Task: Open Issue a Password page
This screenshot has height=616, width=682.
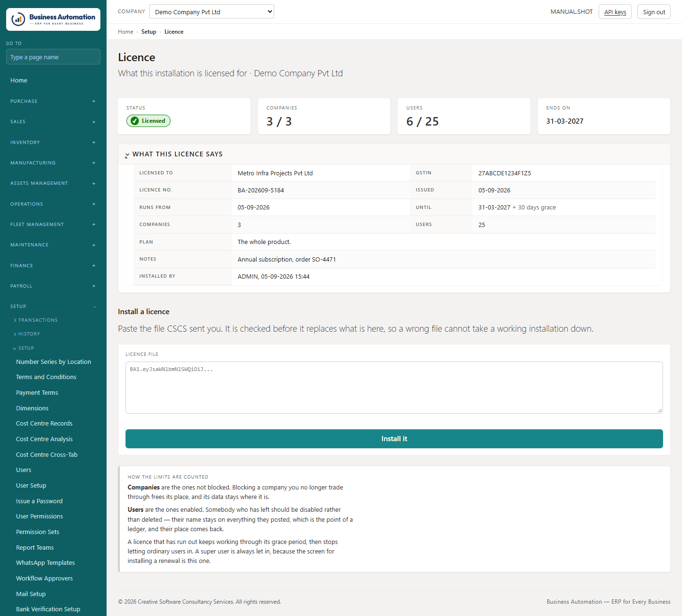Action: point(39,501)
